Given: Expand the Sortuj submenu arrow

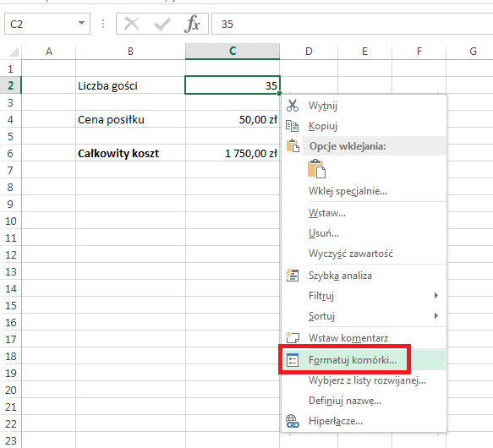Looking at the screenshot, I should (x=436, y=315).
